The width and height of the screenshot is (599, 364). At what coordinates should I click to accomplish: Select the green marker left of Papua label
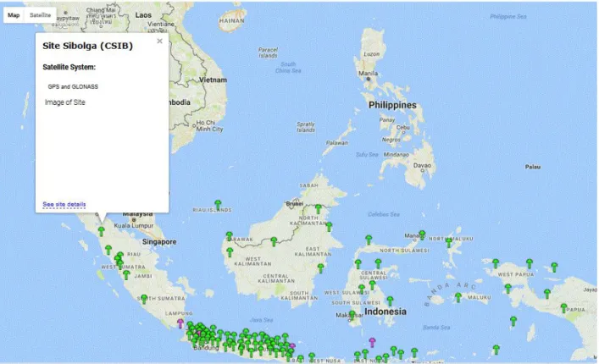pos(564,308)
